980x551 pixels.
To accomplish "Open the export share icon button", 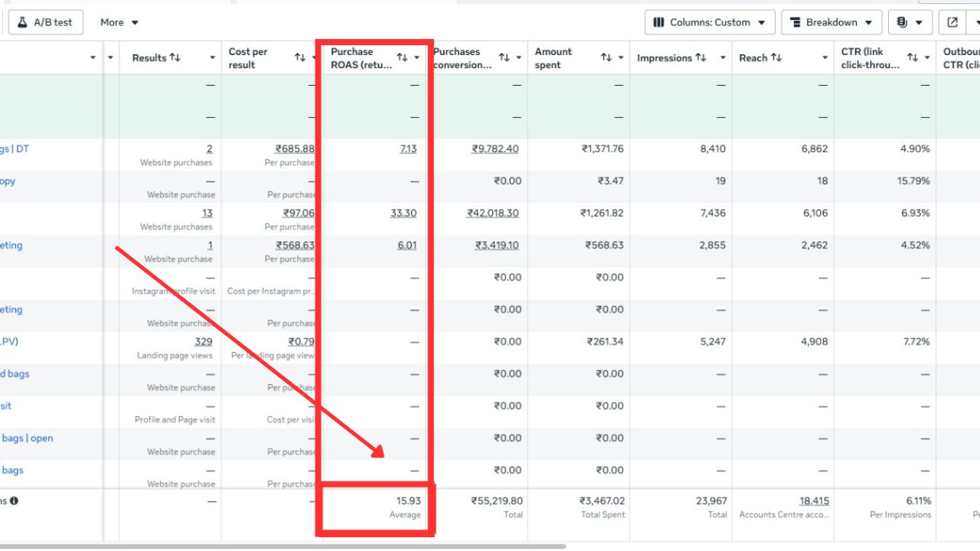I will pyautogui.click(x=952, y=22).
